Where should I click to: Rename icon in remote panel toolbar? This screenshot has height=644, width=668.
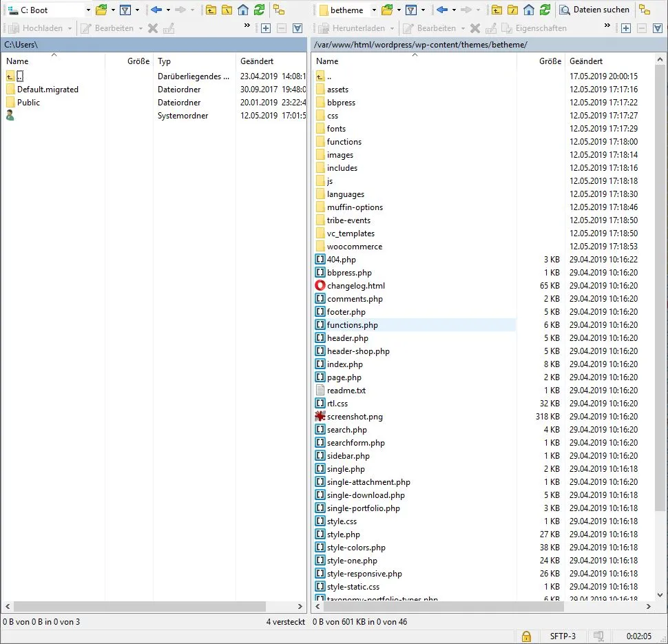tap(491, 28)
